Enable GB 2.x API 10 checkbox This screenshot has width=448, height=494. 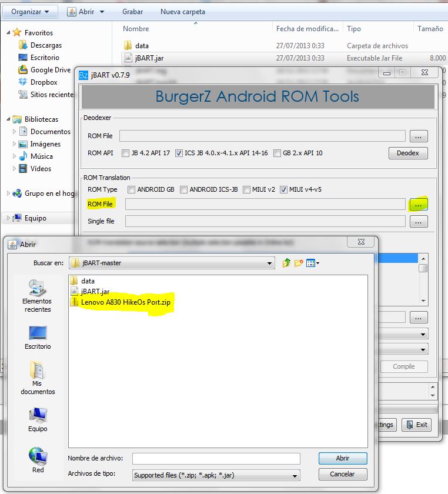(277, 153)
